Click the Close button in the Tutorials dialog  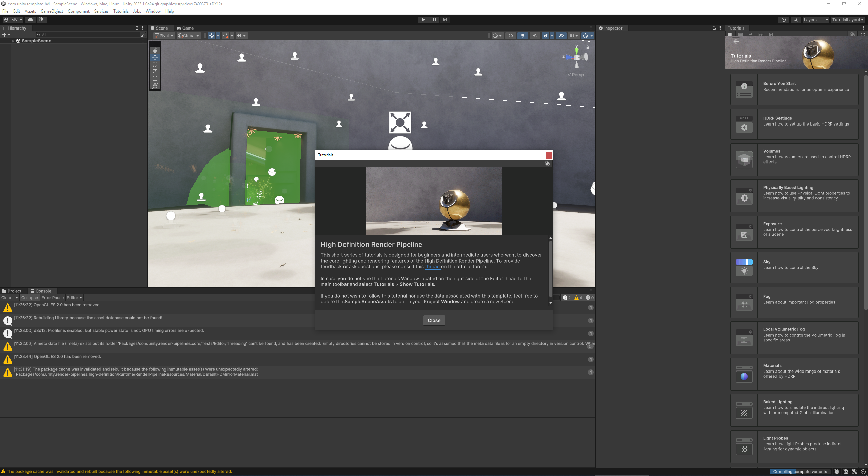pyautogui.click(x=434, y=320)
